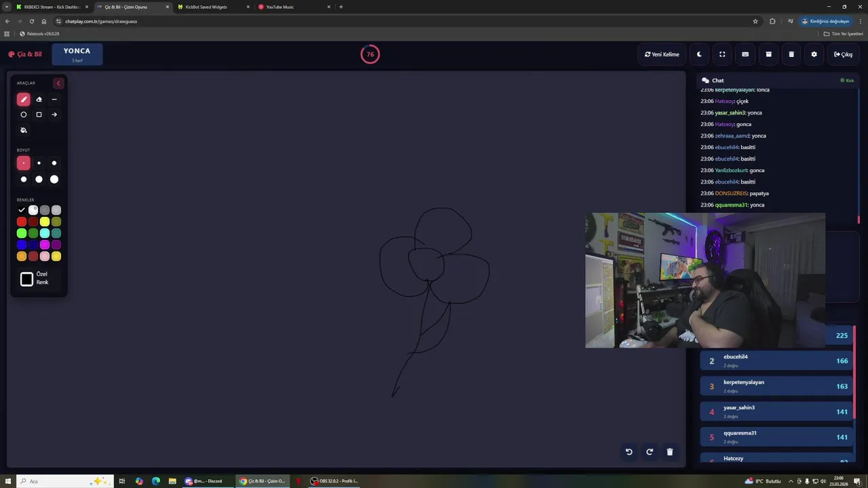Select ebucehil4 leaderboard row
This screenshot has width=868, height=488.
click(x=776, y=361)
